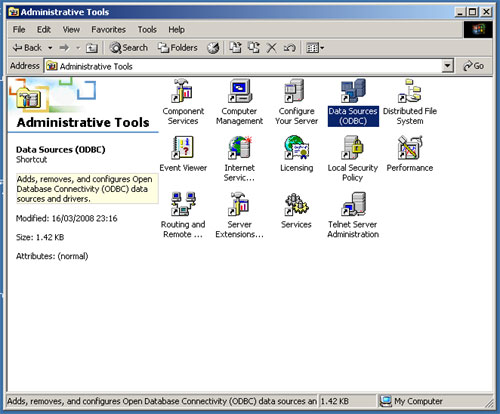Click the Licensing icon
The height and width of the screenshot is (414, 500).
coord(296,147)
